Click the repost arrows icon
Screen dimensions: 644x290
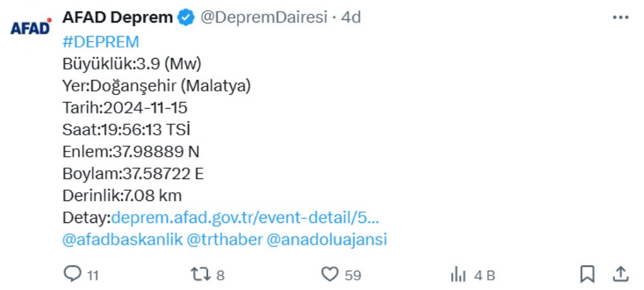pos(201,275)
